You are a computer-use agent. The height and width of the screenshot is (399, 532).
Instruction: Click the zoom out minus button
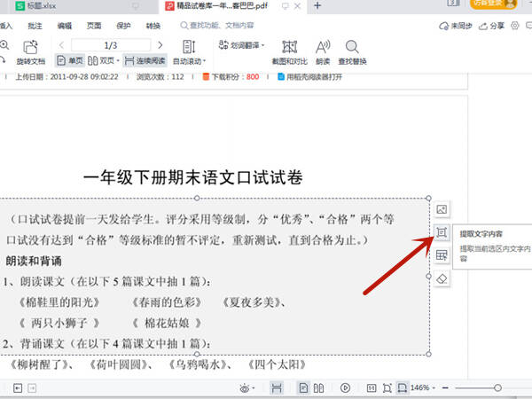coord(445,387)
